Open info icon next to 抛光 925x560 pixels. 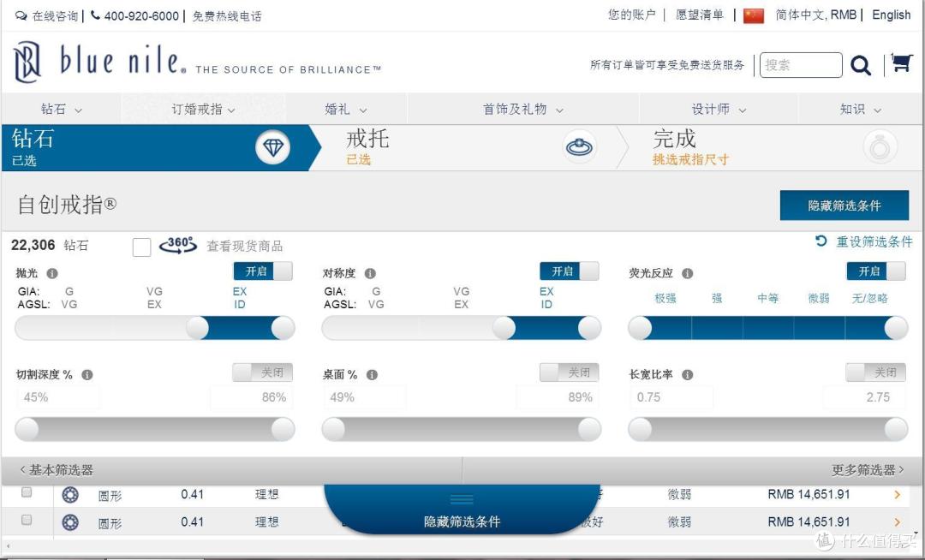(x=52, y=273)
